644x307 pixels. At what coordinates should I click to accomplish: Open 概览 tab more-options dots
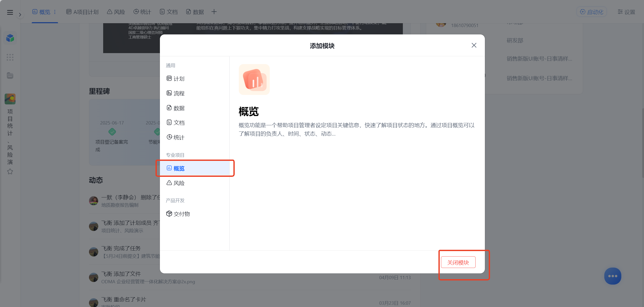tap(55, 12)
